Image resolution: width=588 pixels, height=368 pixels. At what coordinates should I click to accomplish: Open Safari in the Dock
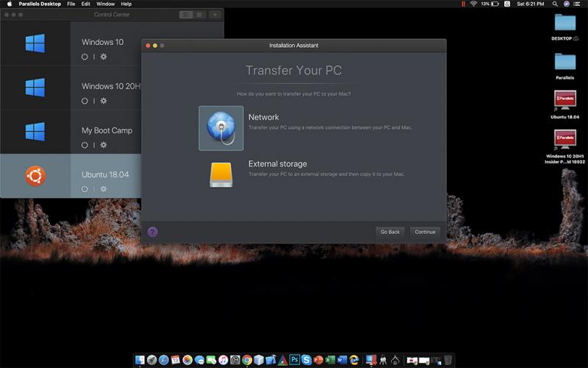[163, 360]
